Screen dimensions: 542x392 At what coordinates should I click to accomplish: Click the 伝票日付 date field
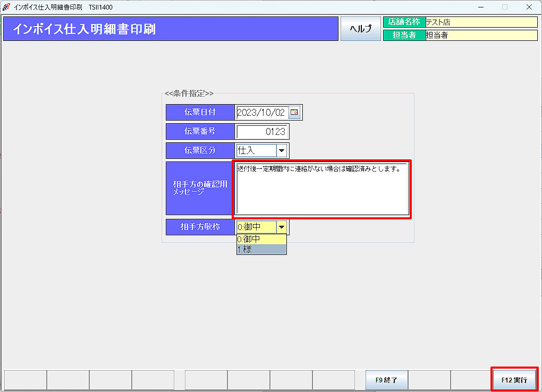point(262,113)
